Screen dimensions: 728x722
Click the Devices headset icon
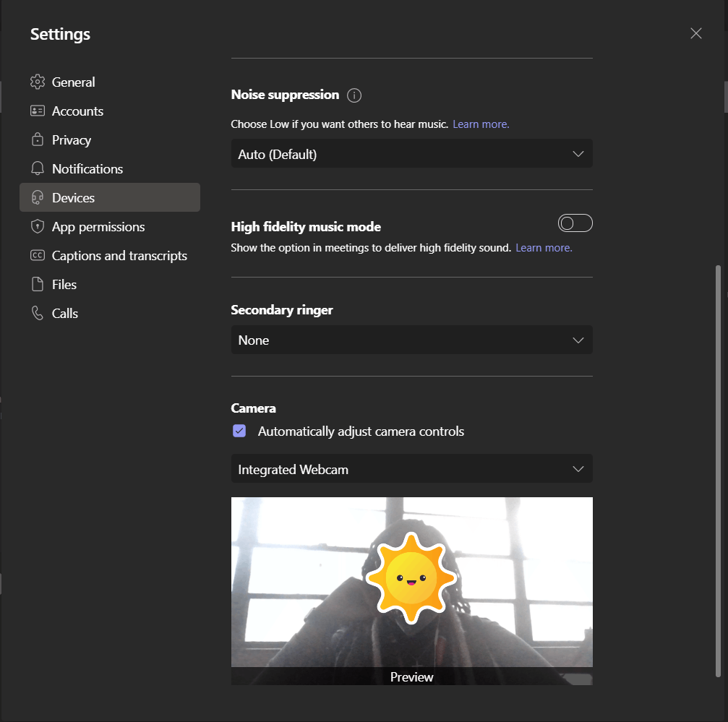tap(38, 197)
